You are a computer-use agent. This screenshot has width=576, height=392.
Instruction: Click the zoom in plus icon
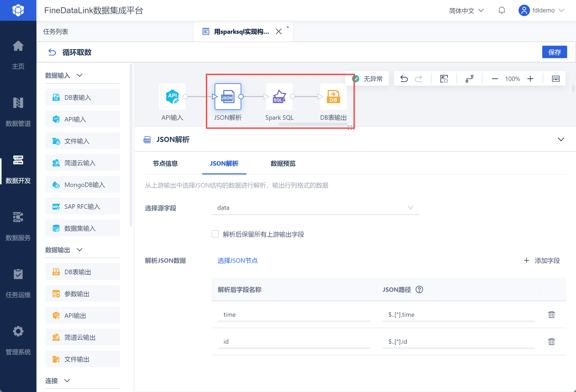530,79
